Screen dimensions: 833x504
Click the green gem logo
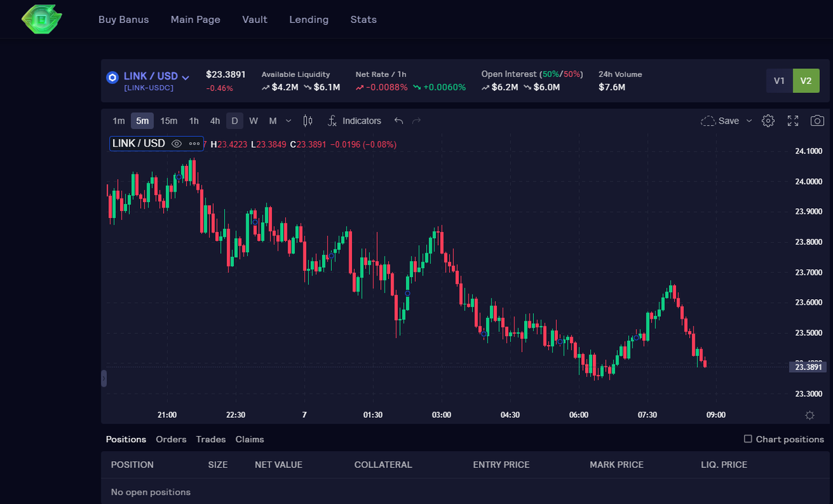click(42, 19)
